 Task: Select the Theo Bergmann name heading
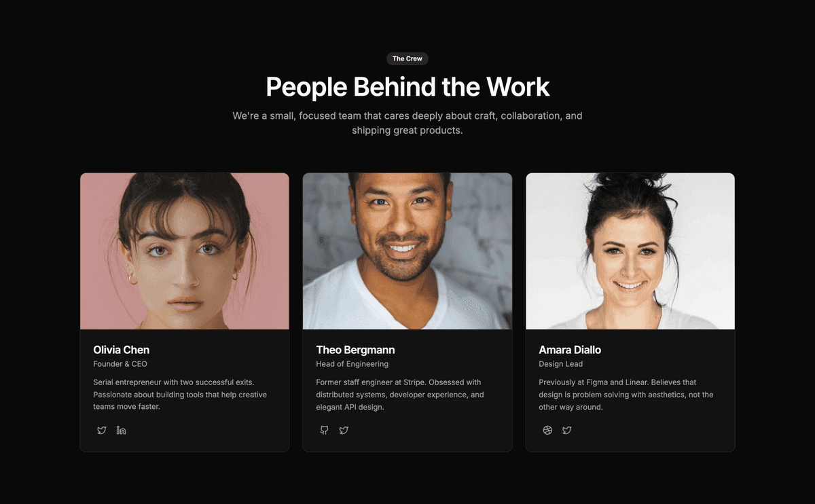pos(355,350)
